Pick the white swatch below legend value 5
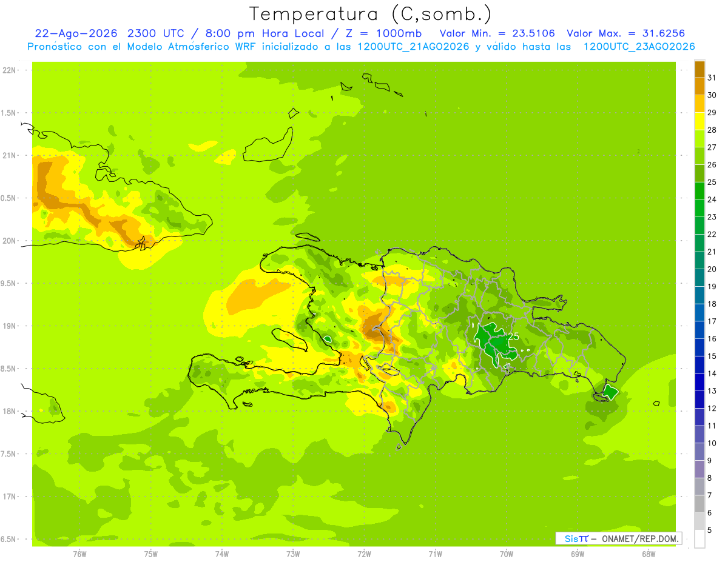This screenshot has height=562, width=728. pos(699,539)
